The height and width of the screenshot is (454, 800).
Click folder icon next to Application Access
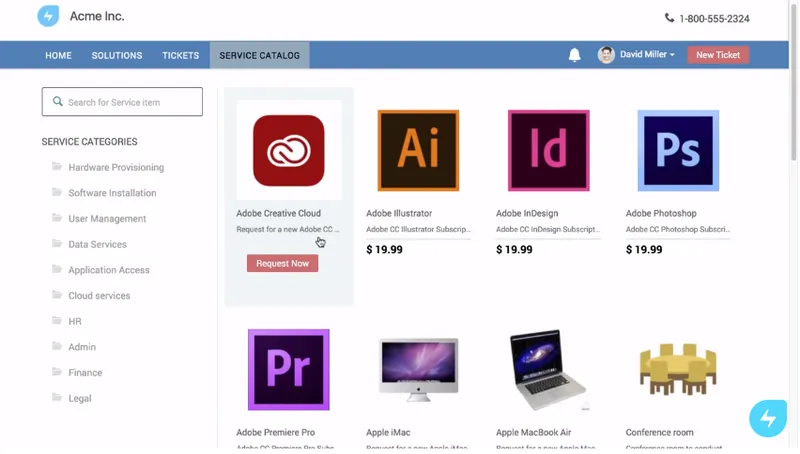click(57, 269)
